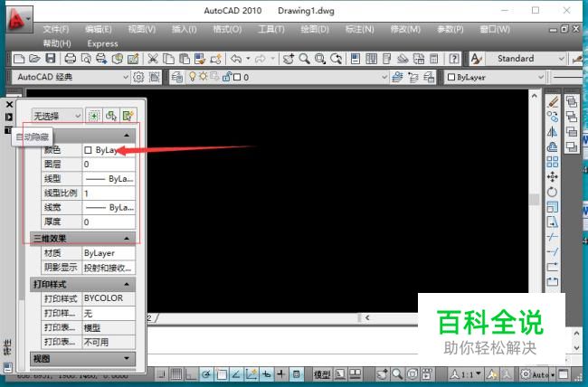Click the 厚度 value field showing 0
This screenshot has width=588, height=387.
pos(109,222)
